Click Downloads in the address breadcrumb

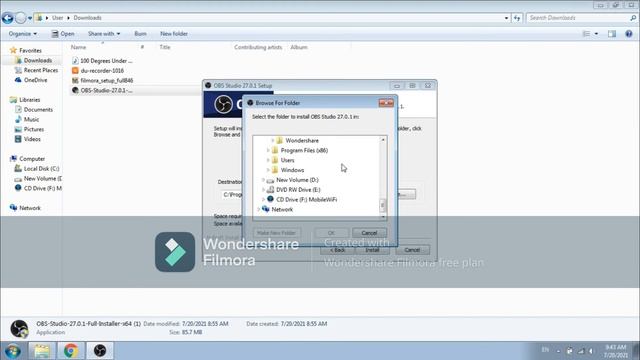(87, 18)
